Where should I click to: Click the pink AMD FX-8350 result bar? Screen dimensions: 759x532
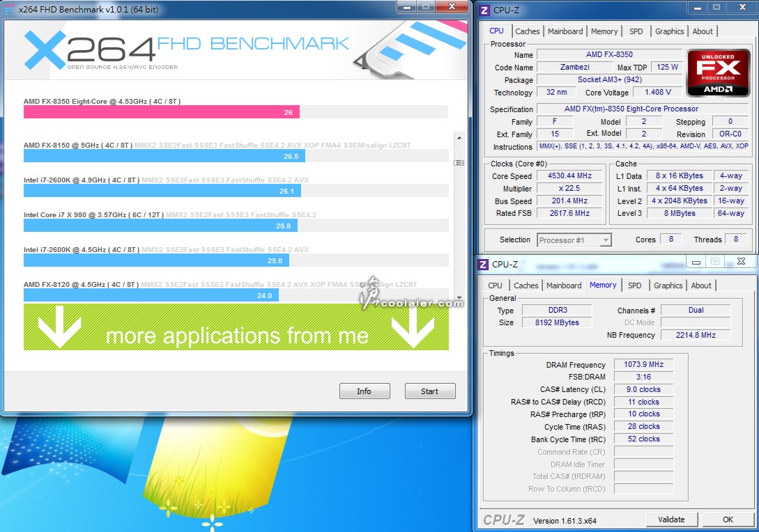162,112
